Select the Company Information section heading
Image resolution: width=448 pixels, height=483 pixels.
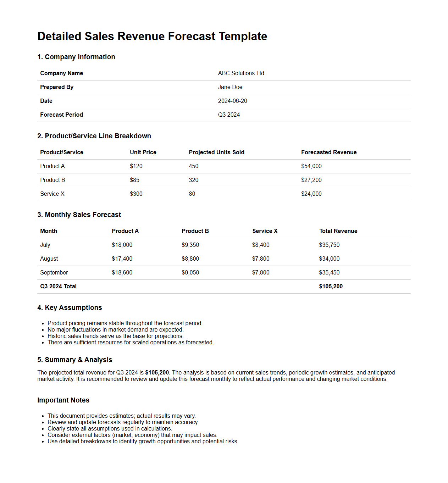[76, 57]
